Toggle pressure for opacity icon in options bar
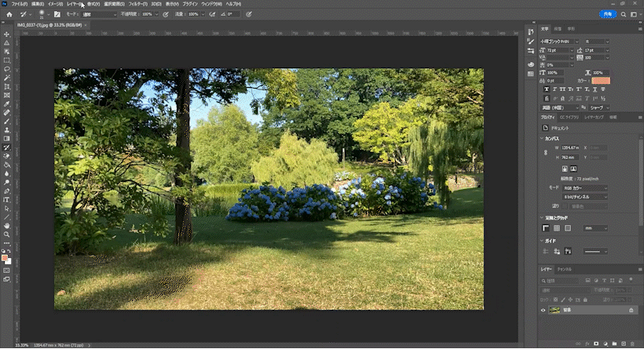The height and width of the screenshot is (349, 644). [x=166, y=14]
